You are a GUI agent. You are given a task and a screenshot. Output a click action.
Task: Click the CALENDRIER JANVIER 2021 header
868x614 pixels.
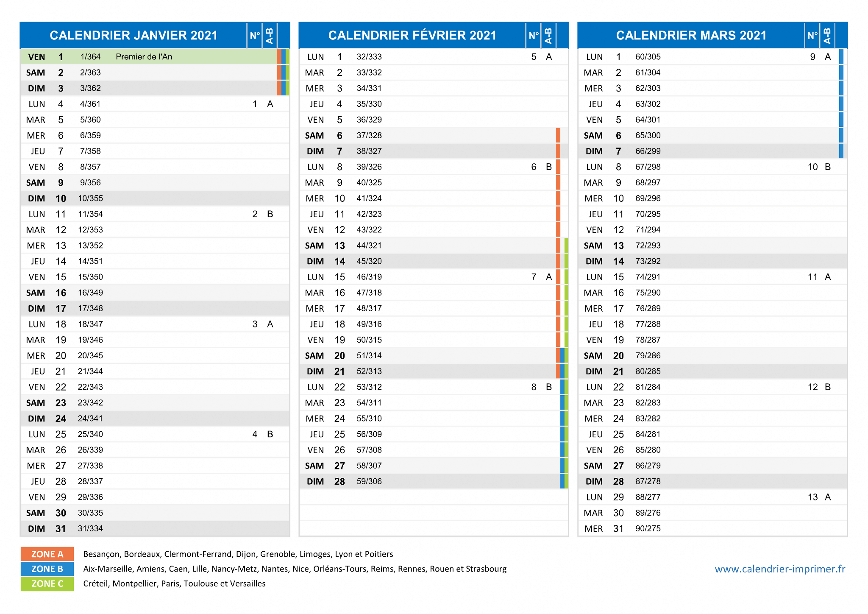tap(134, 35)
